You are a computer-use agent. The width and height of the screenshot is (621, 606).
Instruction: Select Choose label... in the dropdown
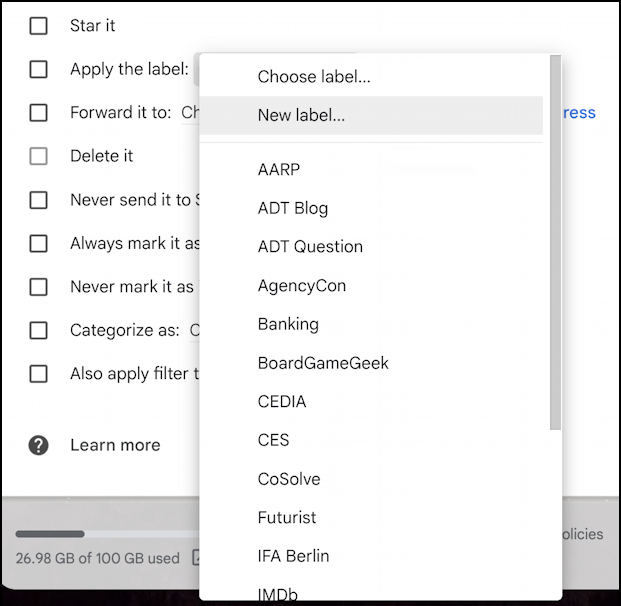371,76
